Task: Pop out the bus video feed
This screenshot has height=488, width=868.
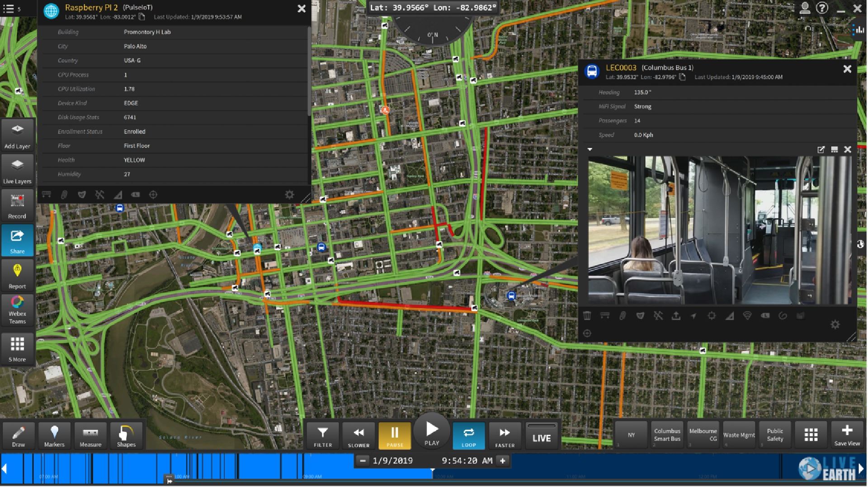Action: tap(821, 150)
